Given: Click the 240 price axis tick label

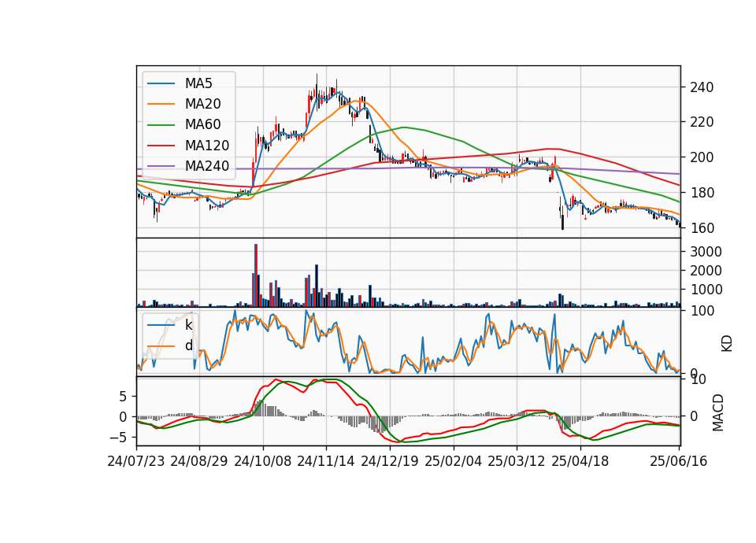Looking at the screenshot, I should tap(702, 87).
